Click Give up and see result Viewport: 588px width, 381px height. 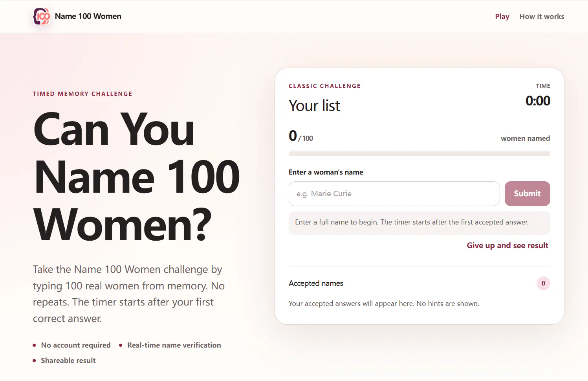click(507, 245)
